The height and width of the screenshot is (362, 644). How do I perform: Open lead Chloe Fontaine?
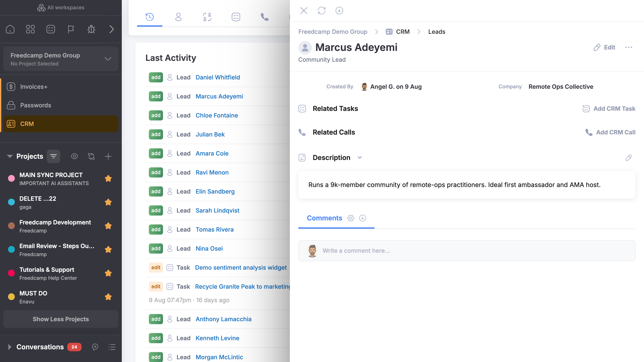coord(216,115)
